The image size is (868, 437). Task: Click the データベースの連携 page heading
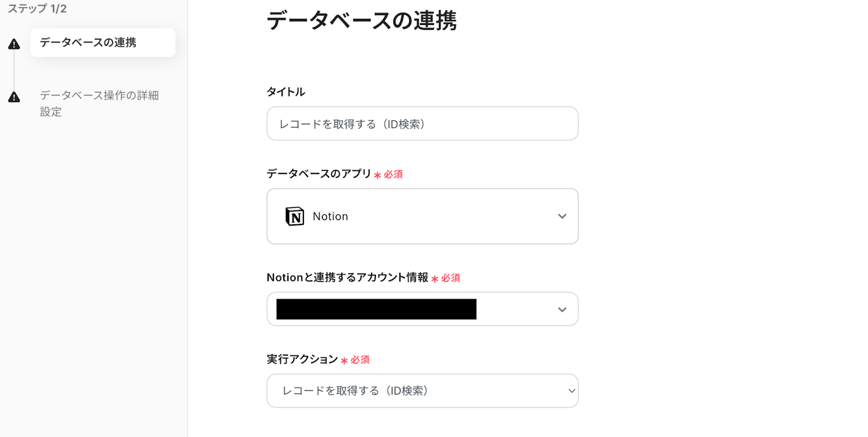click(361, 21)
